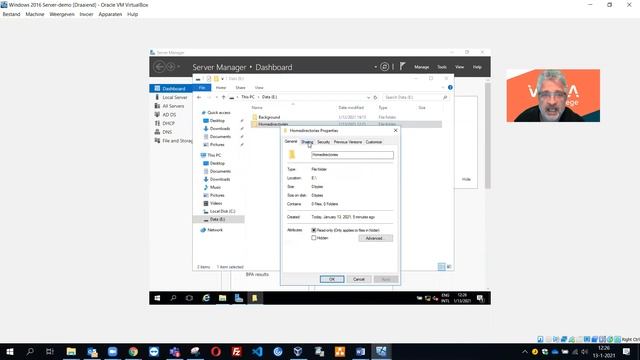Go up one folder level in Explorer

[x=223, y=97]
